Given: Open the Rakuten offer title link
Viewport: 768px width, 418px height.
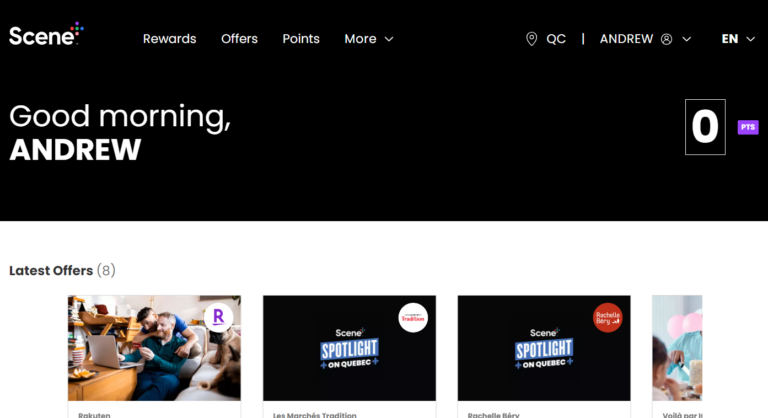Looking at the screenshot, I should coord(93,414).
